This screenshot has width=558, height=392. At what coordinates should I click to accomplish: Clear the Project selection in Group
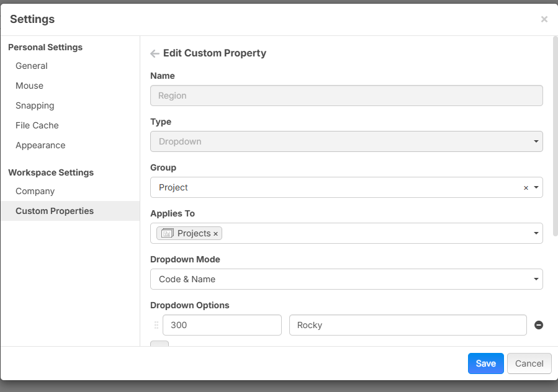[x=526, y=188]
